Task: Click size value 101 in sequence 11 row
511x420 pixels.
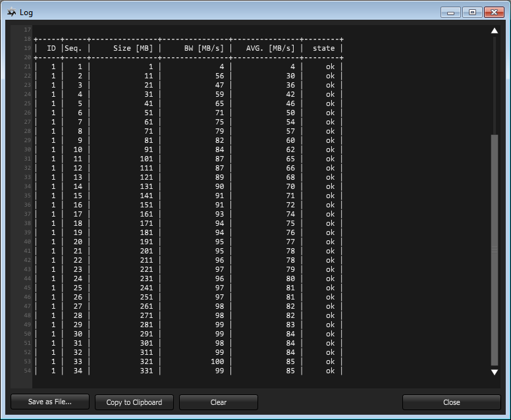Action: 146,159
